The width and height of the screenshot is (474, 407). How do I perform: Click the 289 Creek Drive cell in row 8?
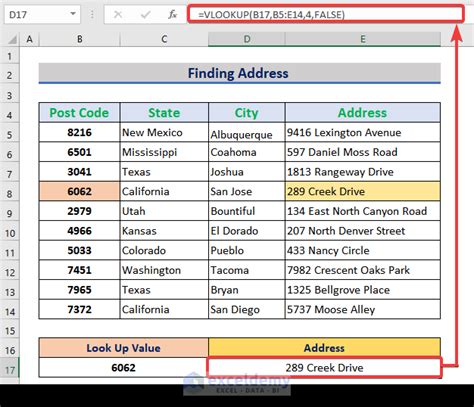pyautogui.click(x=363, y=191)
